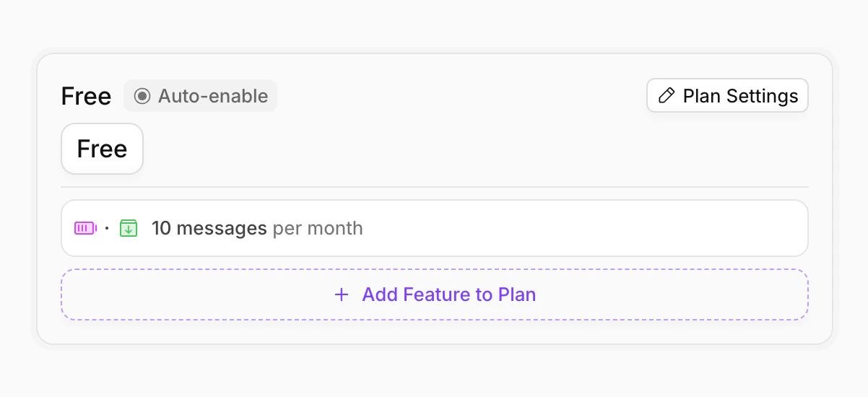
Task: Click the dot separator between feature icons
Action: click(107, 228)
